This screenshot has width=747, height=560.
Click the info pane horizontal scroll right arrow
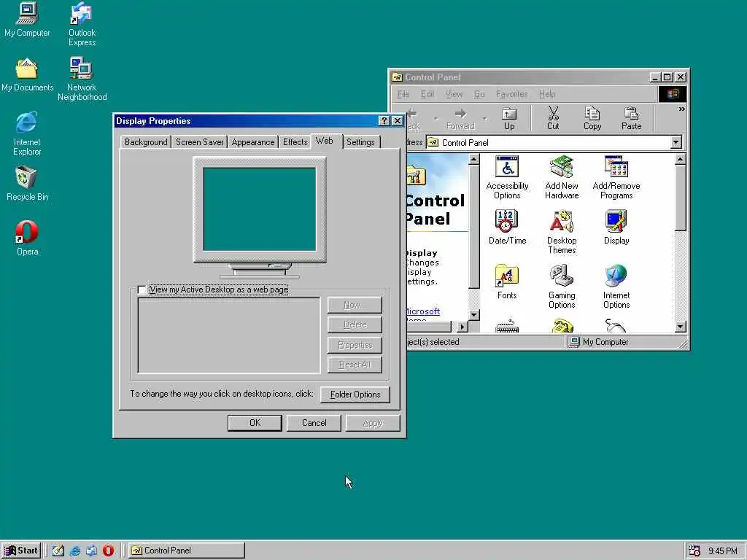click(462, 327)
